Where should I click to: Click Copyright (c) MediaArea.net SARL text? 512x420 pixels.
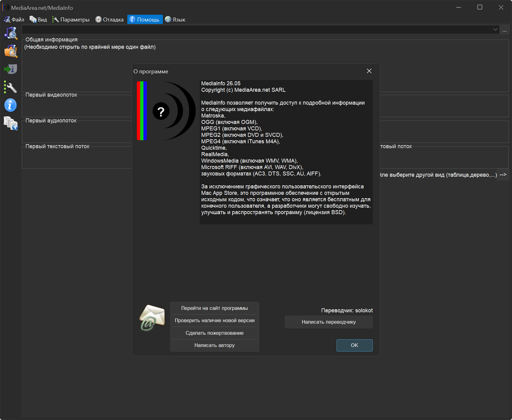pos(243,90)
